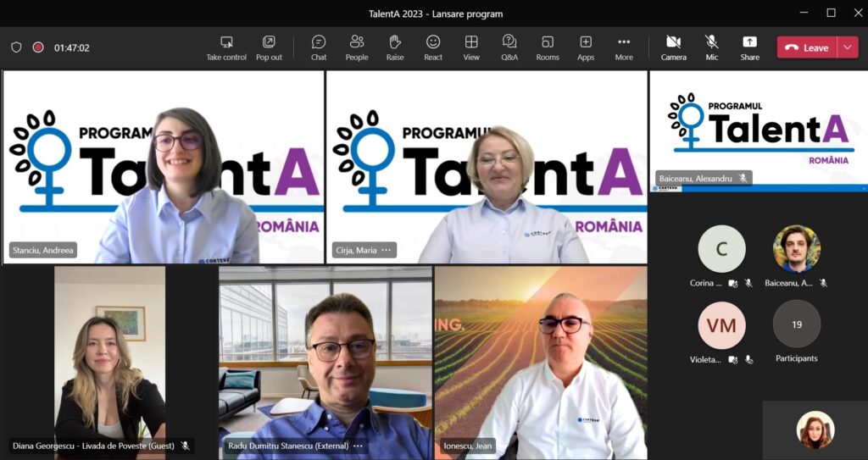The width and height of the screenshot is (868, 460).
Task: Expand the Leave options arrow
Action: pyautogui.click(x=848, y=47)
